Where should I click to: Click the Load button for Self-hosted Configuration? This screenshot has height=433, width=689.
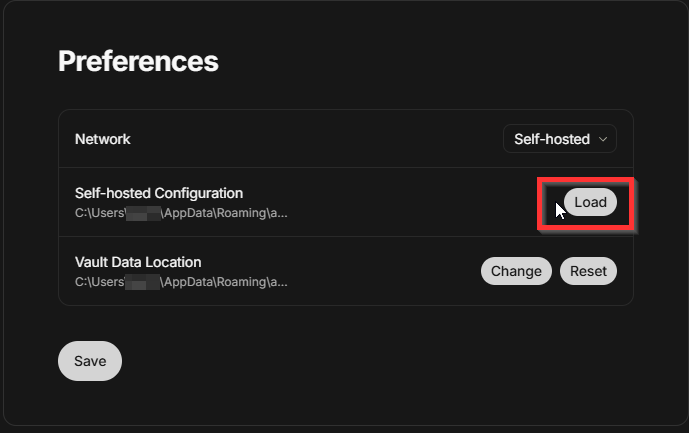click(x=590, y=202)
